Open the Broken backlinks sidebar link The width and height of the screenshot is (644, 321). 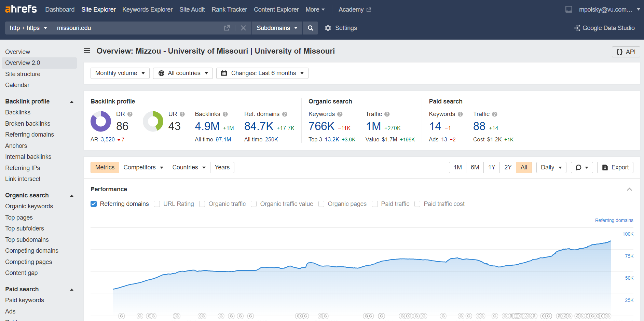pos(28,124)
